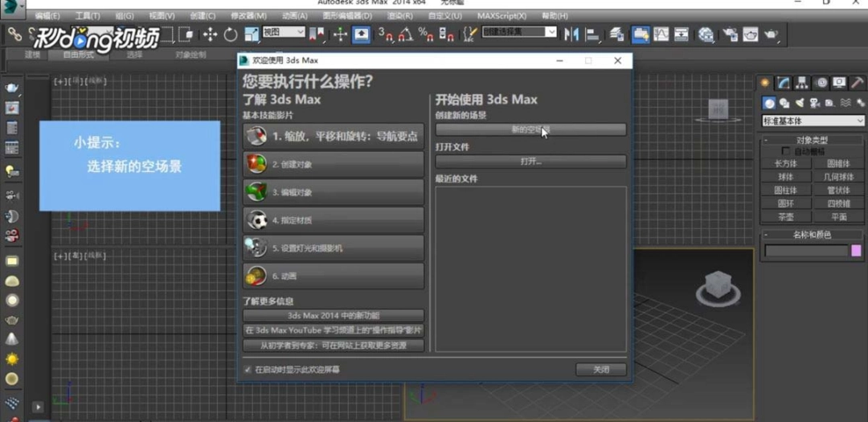Collapse the 对象类型 rollout
The width and height of the screenshot is (868, 422).
pyautogui.click(x=812, y=140)
